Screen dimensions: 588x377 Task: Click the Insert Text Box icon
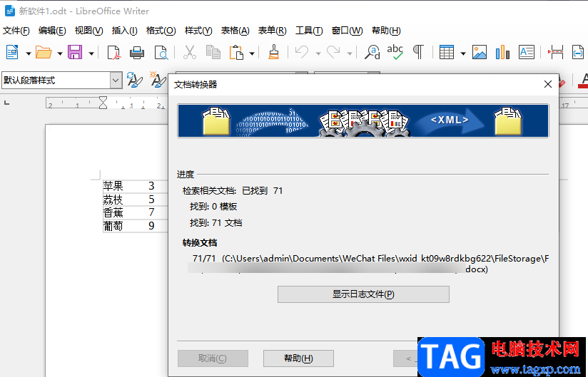(527, 53)
